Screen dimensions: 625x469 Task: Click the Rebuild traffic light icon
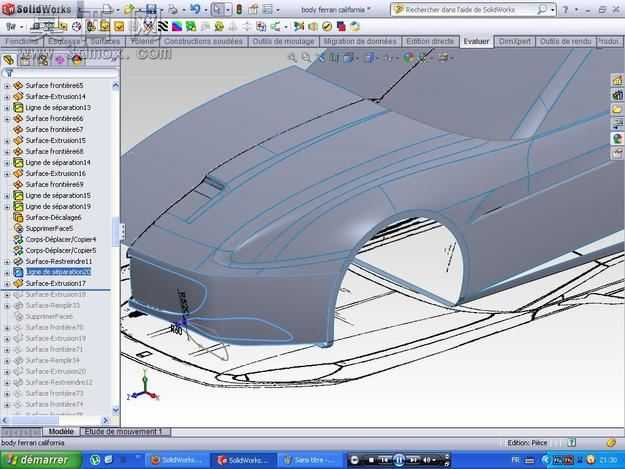[239, 9]
